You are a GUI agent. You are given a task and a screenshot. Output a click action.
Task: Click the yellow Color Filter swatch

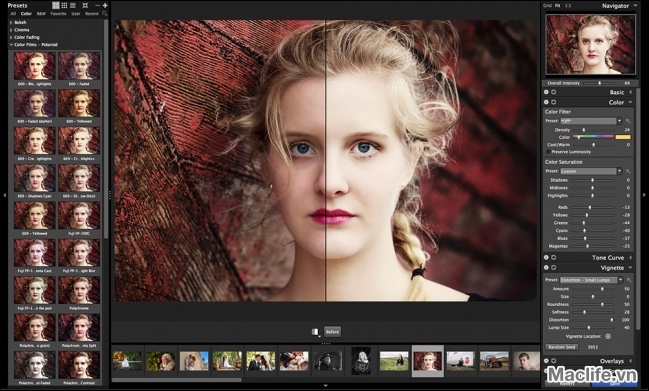pyautogui.click(x=623, y=137)
